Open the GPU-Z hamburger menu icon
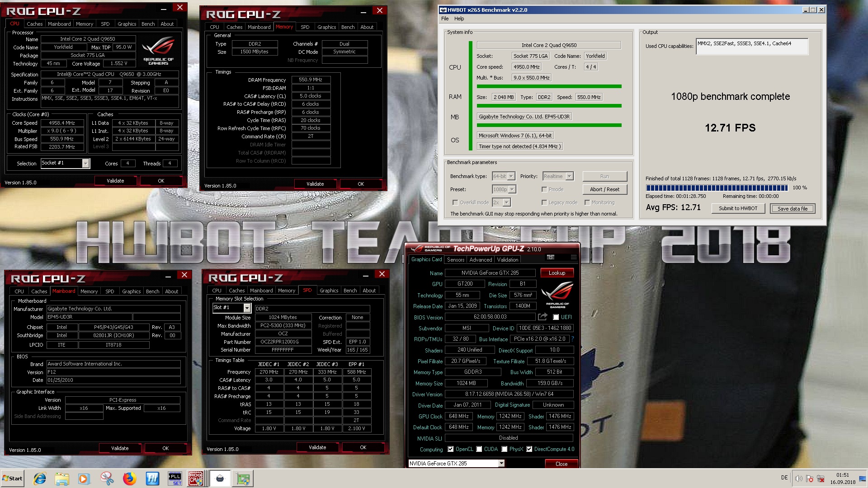Viewport: 868px width, 488px height. pos(574,257)
